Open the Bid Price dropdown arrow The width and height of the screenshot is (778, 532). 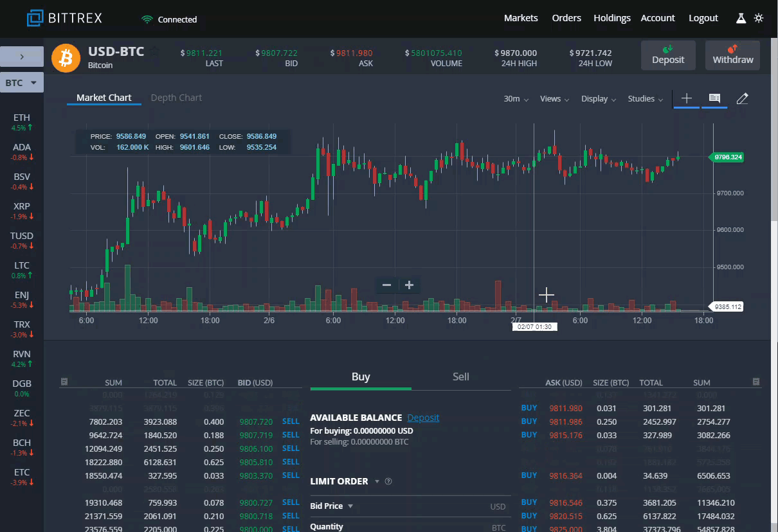click(x=350, y=506)
